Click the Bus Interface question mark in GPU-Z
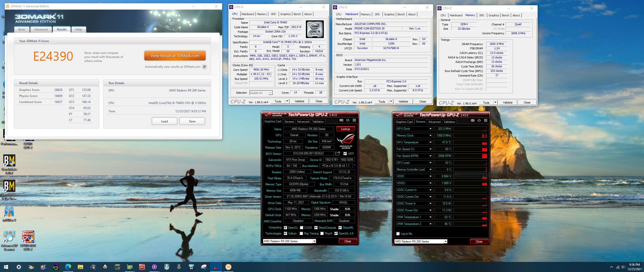The height and width of the screenshot is (272, 644). pos(354,166)
